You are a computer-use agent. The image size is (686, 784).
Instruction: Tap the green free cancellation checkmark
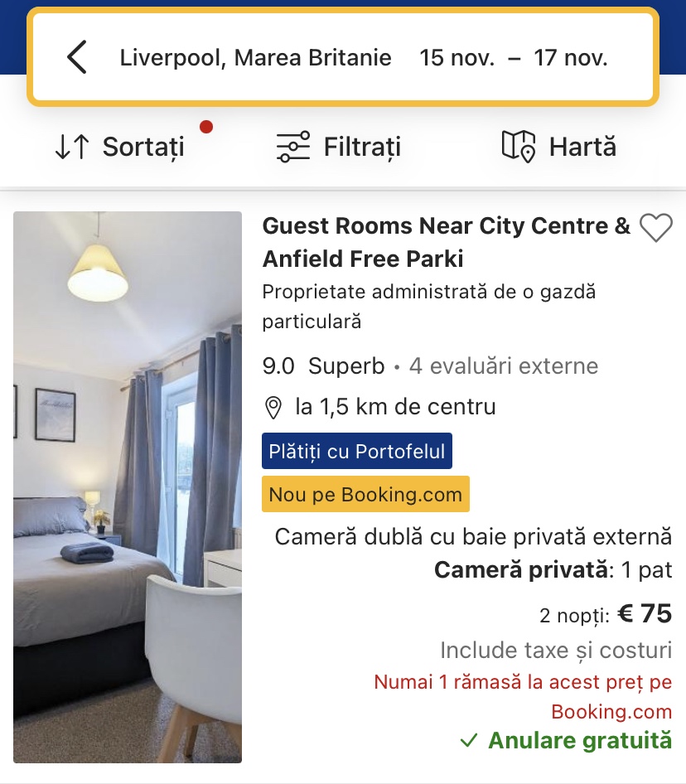(x=471, y=739)
